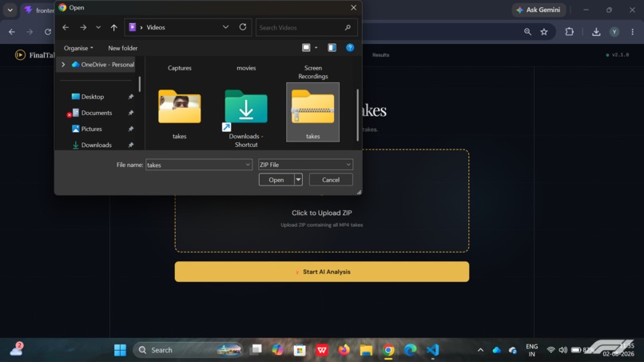
Task: Select the Downloads - Shortcut folder
Action: tap(246, 117)
